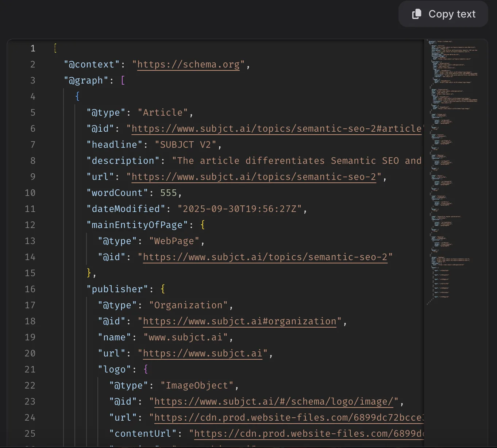The width and height of the screenshot is (497, 448).
Task: Open the contentUrl cdn link on line 25
Action: pyautogui.click(x=309, y=434)
